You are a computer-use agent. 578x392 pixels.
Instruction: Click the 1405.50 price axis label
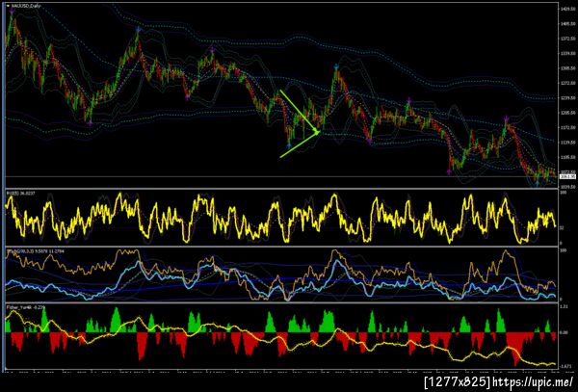coord(567,24)
